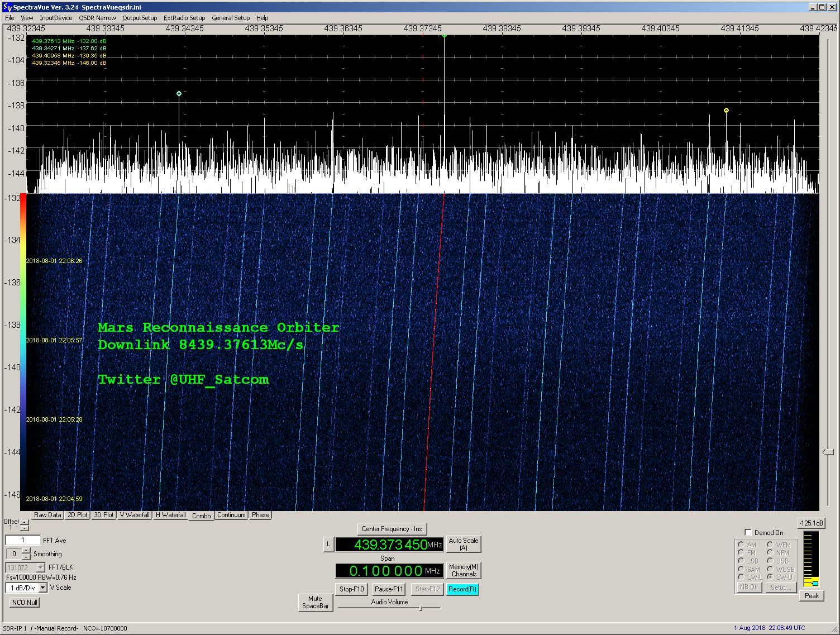Open the InputDevice menu
The height and width of the screenshot is (635, 840).
coord(56,17)
